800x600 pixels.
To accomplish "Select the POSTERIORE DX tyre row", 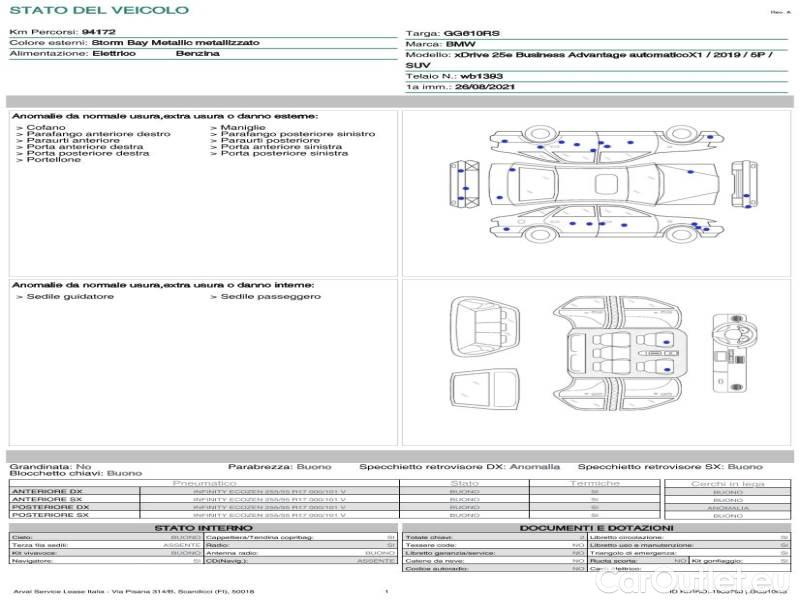I will click(x=48, y=507).
